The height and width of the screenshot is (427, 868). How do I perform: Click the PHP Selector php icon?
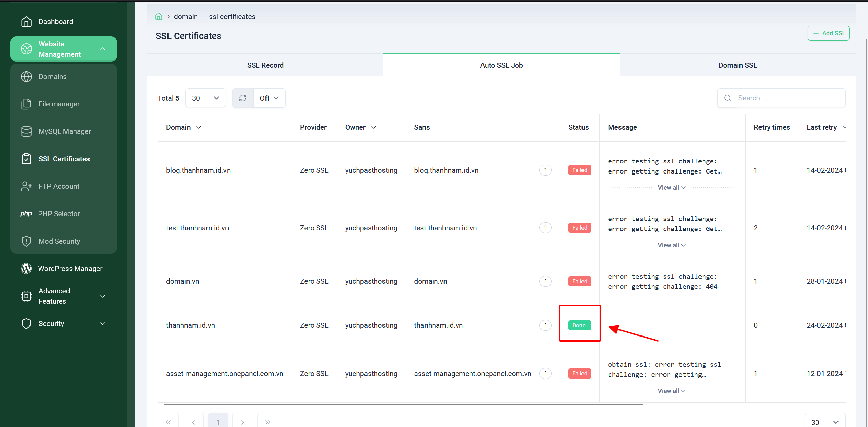(x=26, y=214)
